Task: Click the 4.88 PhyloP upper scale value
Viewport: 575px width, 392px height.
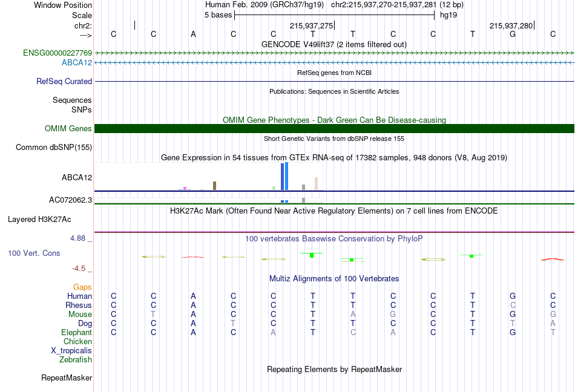Action: coord(77,238)
